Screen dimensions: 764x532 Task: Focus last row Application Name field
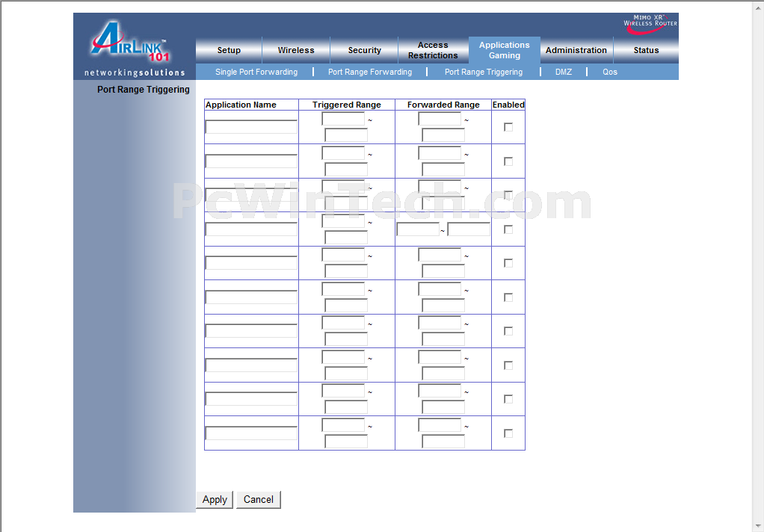tap(251, 433)
